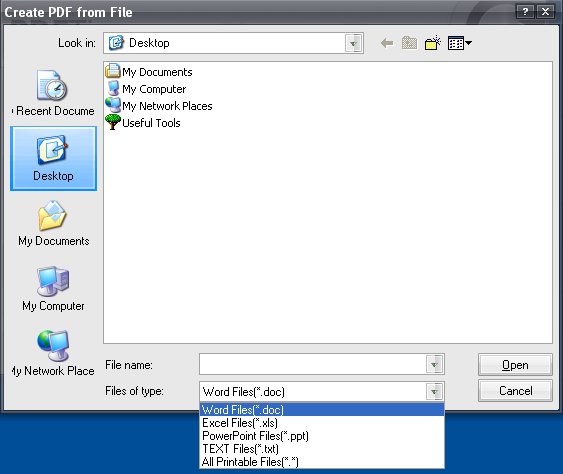Go to My Computer in places sidebar

point(53,289)
